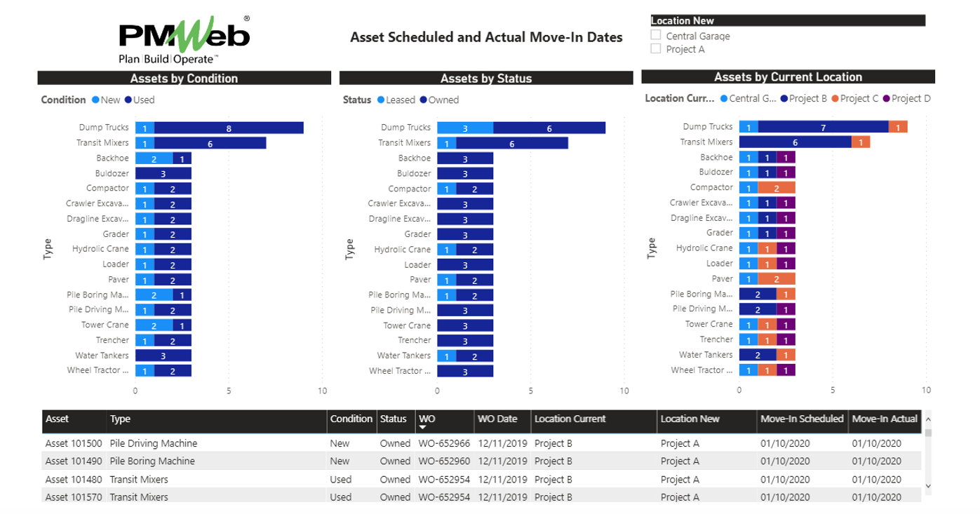This screenshot has height=514, width=980.
Task: Click the "Assets by Condition" chart header
Action: (x=184, y=77)
